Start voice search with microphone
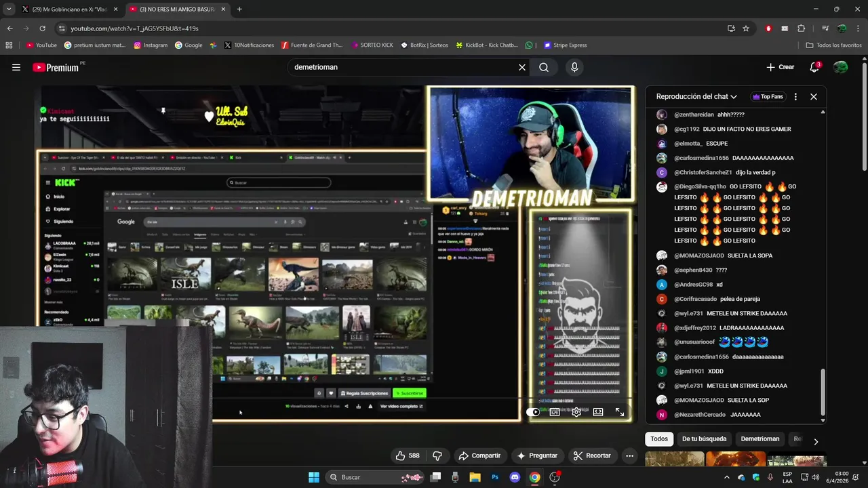The image size is (868, 488). (574, 67)
